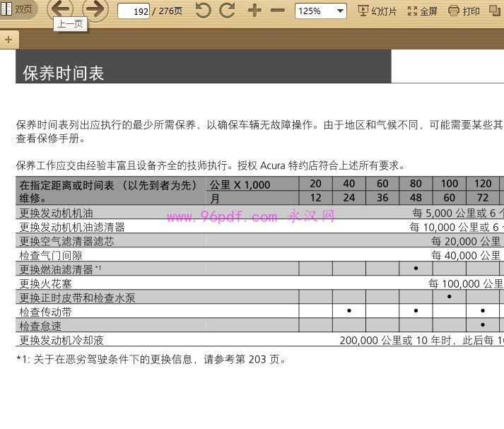Image resolution: width=504 pixels, height=429 pixels.
Task: Select the 检查传动带 row label
Action: click(x=45, y=312)
